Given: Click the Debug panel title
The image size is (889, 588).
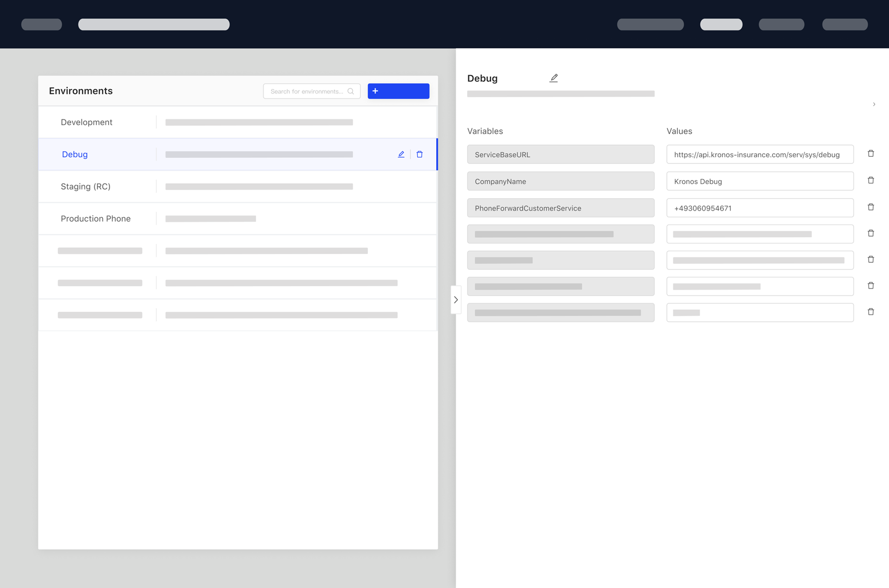Looking at the screenshot, I should pos(482,78).
